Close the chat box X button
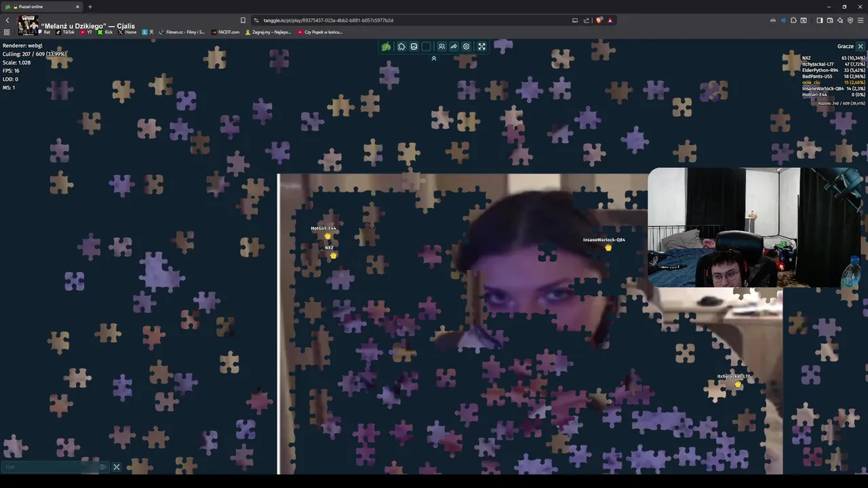The image size is (868, 488). coord(117,467)
